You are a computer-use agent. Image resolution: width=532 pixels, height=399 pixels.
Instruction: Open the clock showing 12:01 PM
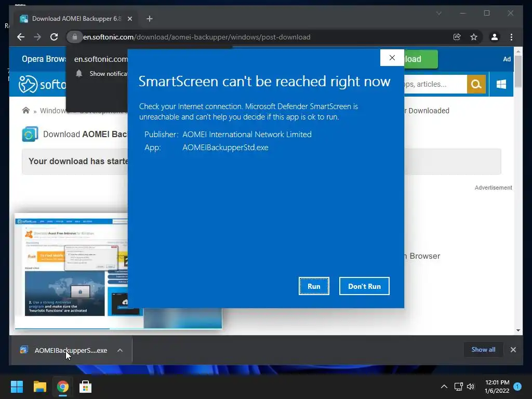coord(497,387)
